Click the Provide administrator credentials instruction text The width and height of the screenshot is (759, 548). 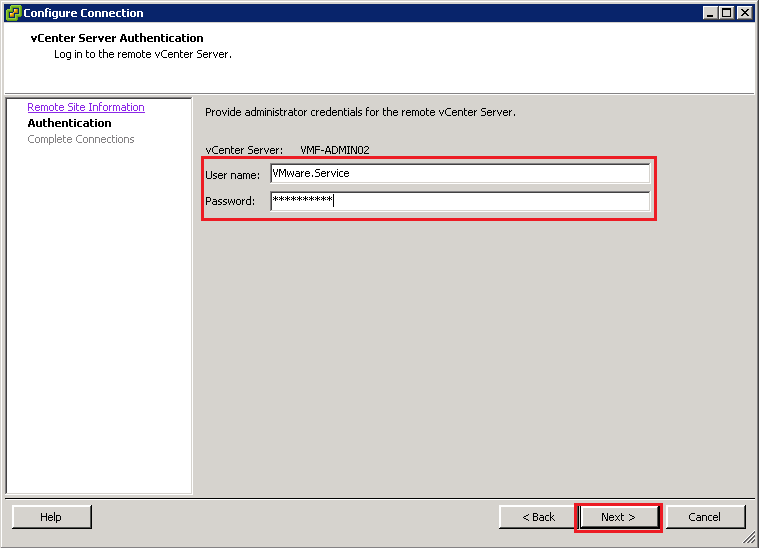pos(360,112)
